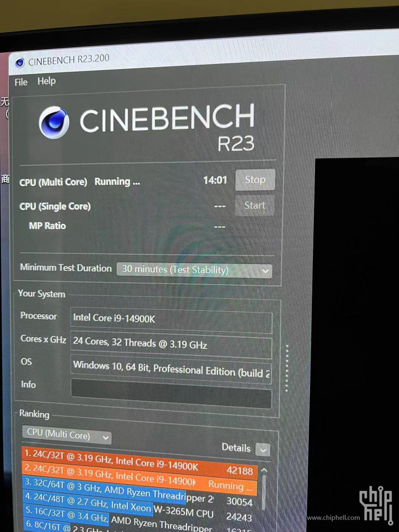Select the 24C/48T Intel Xeon W-3265M entry
399x532 pixels.
[x=139, y=507]
